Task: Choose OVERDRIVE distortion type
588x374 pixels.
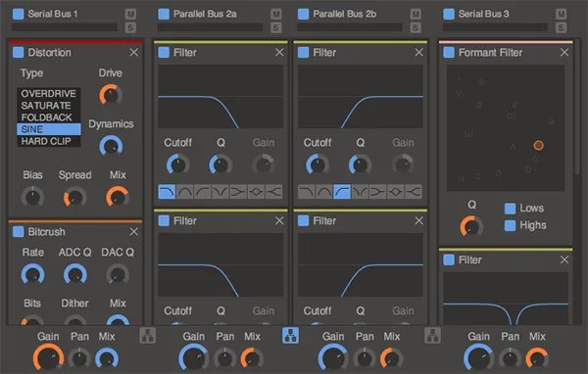Action: point(49,93)
